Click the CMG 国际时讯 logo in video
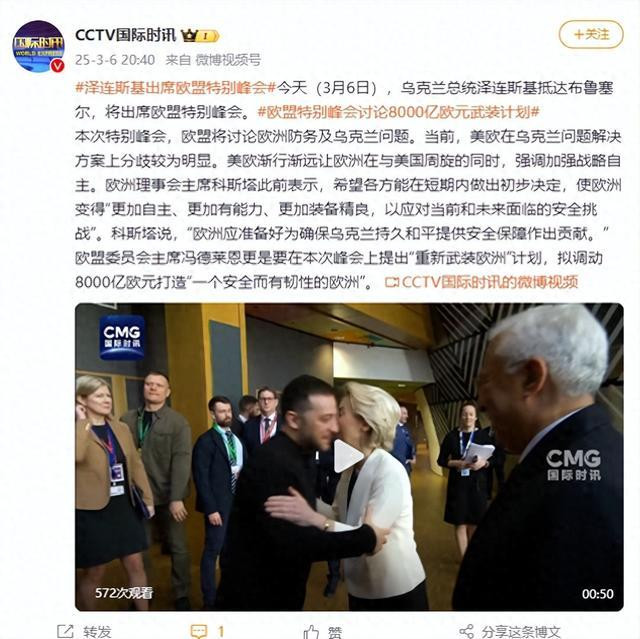This screenshot has width=640, height=639. pyautogui.click(x=122, y=337)
